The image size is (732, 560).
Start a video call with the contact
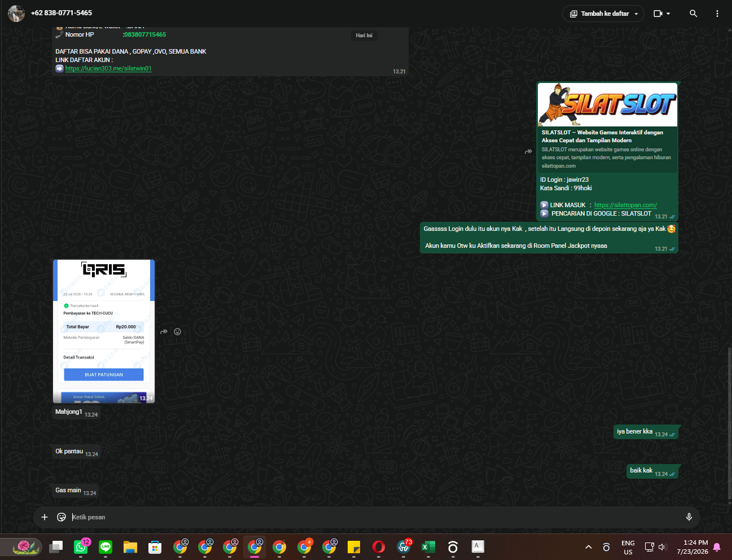[x=658, y=14]
